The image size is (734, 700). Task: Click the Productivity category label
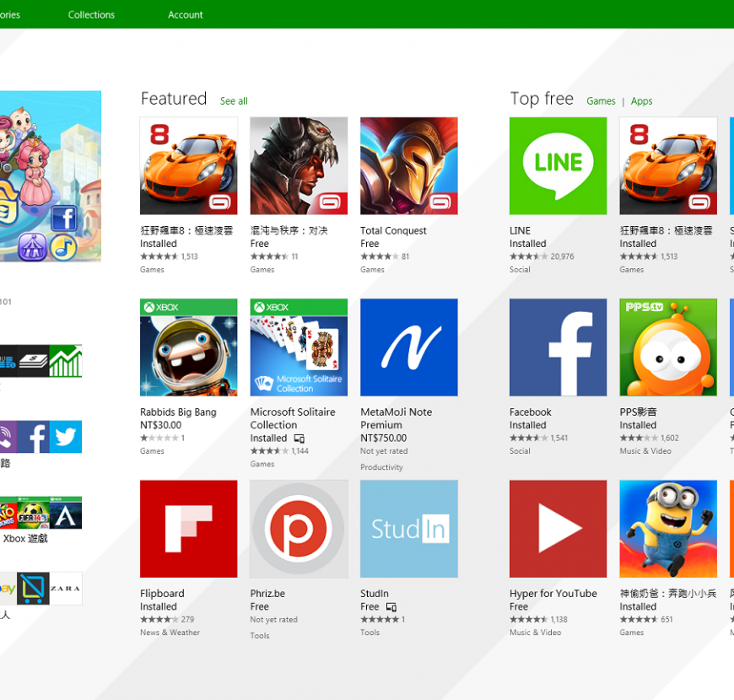click(381, 467)
